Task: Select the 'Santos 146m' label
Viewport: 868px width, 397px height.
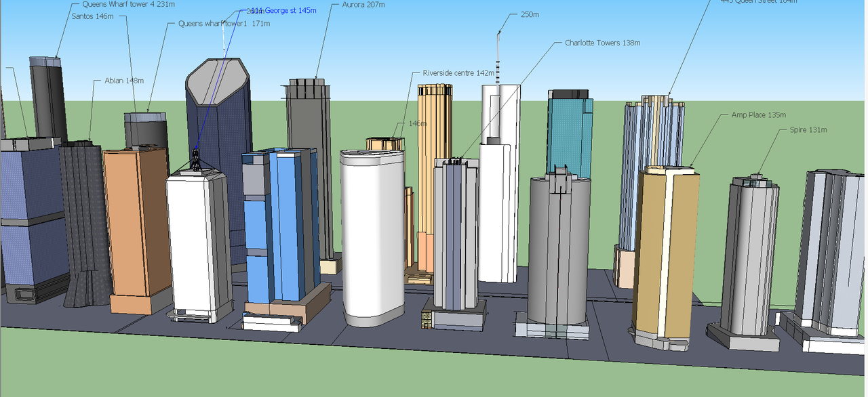Action: (x=92, y=16)
